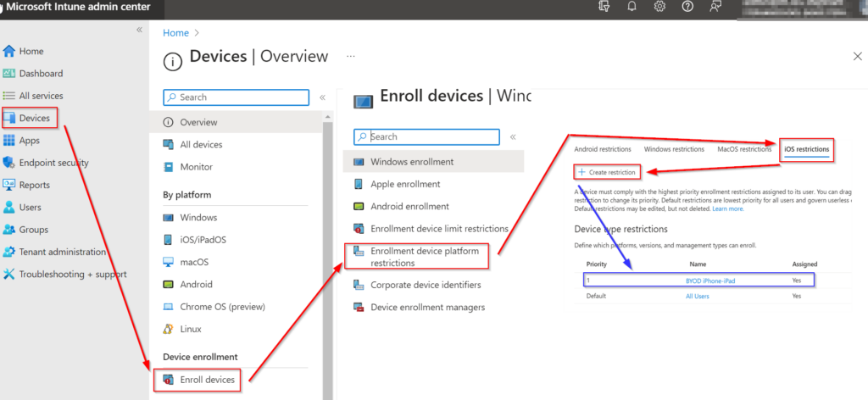
Task: Select the Linux platform
Action: [182, 329]
